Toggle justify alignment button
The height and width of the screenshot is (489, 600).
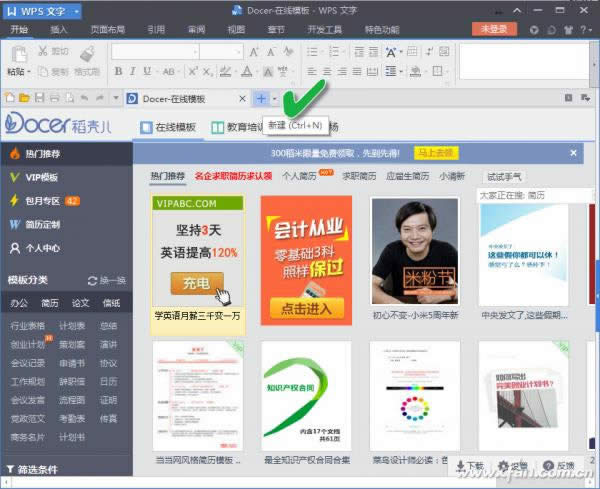point(357,71)
